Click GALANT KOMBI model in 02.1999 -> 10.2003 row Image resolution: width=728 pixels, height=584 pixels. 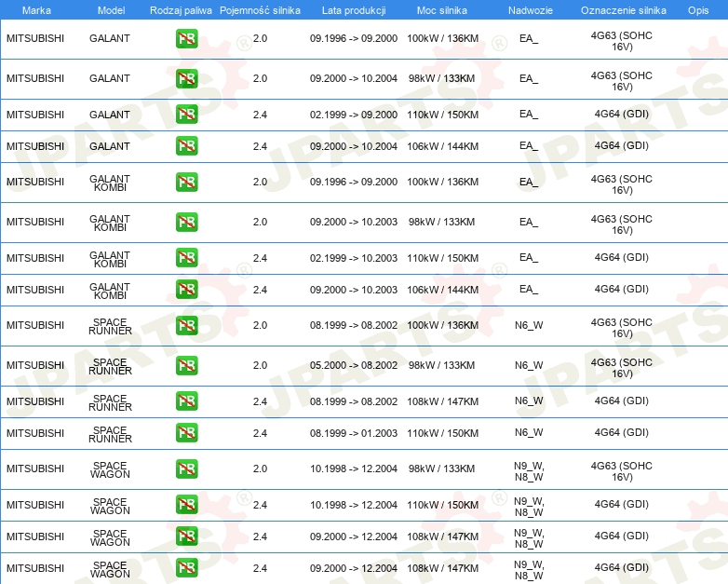[110, 259]
